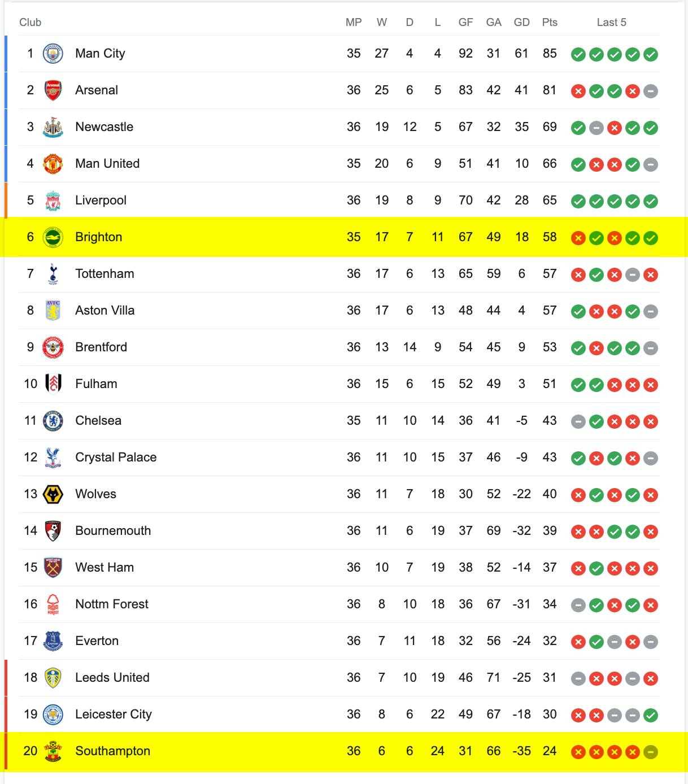Open the Tottenham team link
The width and height of the screenshot is (688, 784).
coord(104,274)
